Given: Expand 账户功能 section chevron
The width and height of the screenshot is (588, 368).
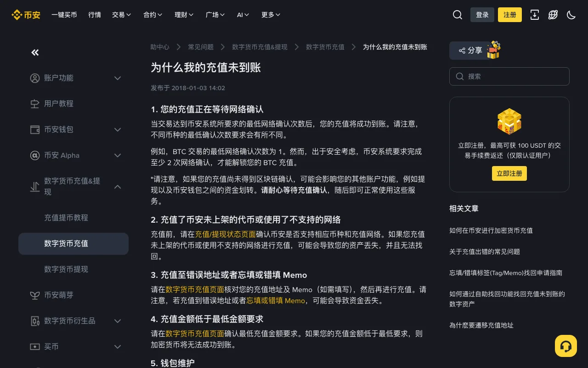Looking at the screenshot, I should tap(118, 78).
